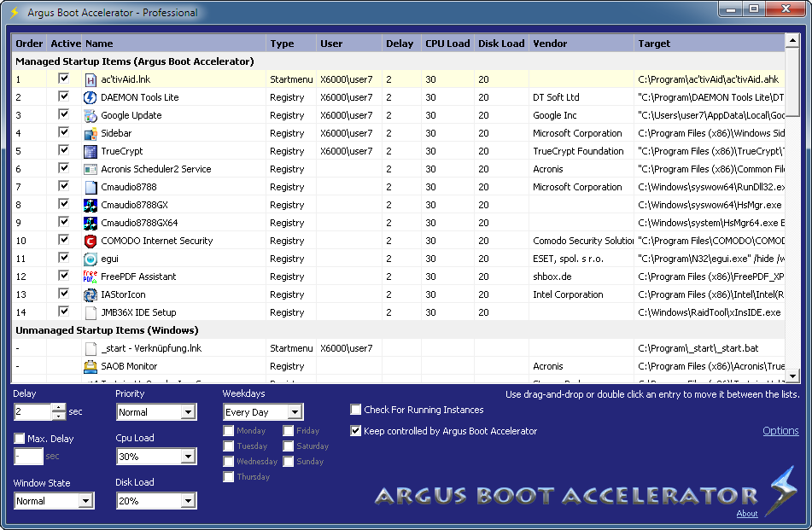This screenshot has width=812, height=530.
Task: Uncheck Active for COMODO Internet Security
Action: [x=64, y=240]
